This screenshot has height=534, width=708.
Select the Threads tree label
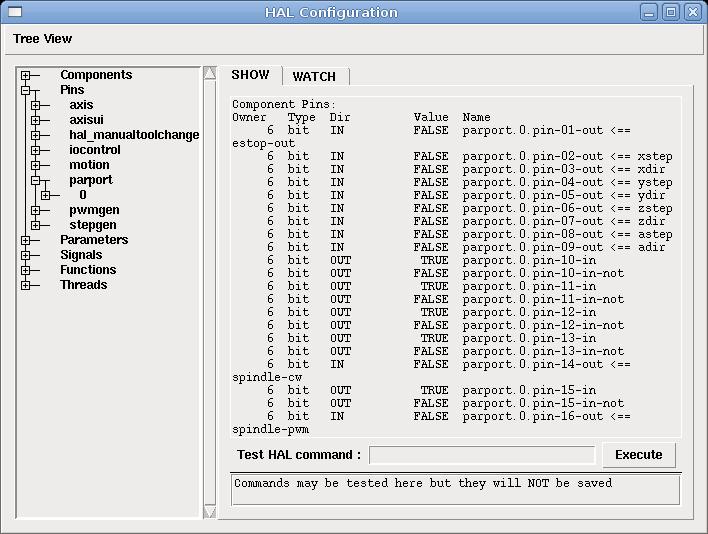(84, 284)
